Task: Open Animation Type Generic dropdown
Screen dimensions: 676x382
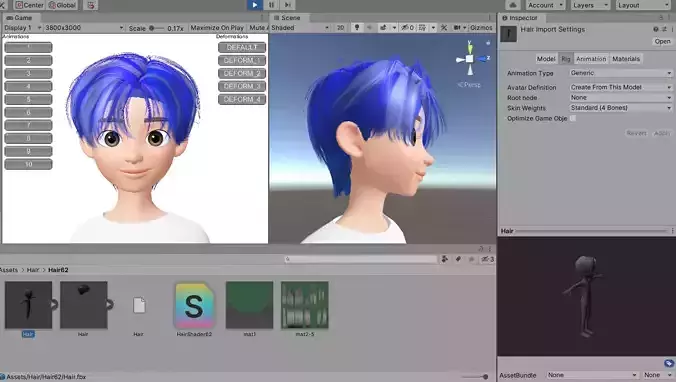Action: pos(621,73)
